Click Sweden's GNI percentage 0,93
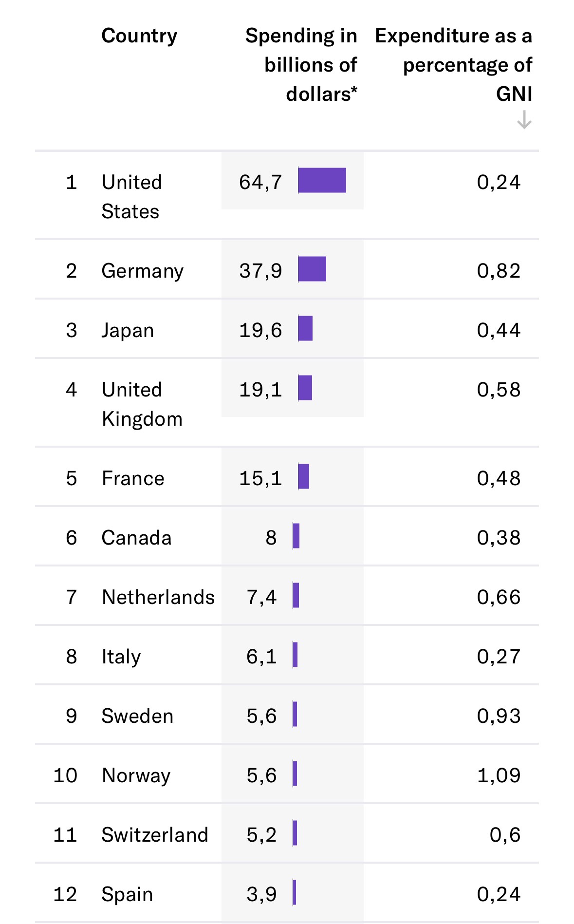This screenshot has width=574, height=924. [x=499, y=716]
